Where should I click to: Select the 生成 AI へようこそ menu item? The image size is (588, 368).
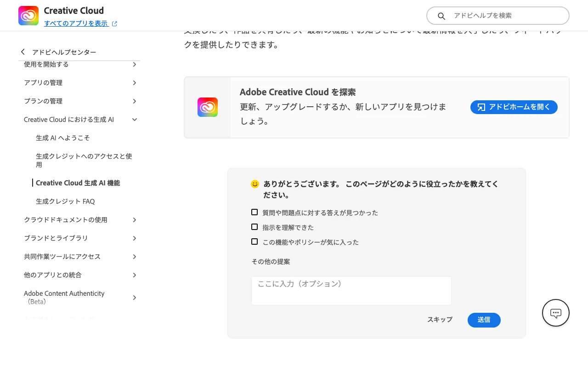click(x=62, y=138)
